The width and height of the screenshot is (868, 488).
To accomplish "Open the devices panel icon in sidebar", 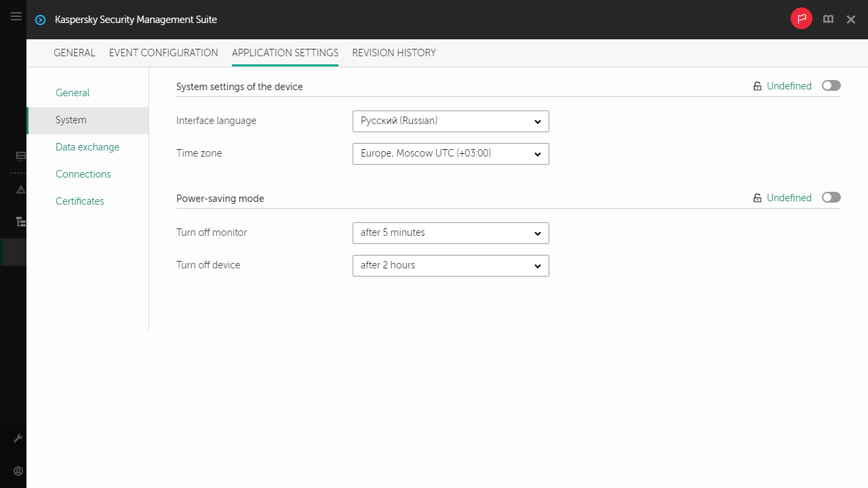I will pos(20,156).
